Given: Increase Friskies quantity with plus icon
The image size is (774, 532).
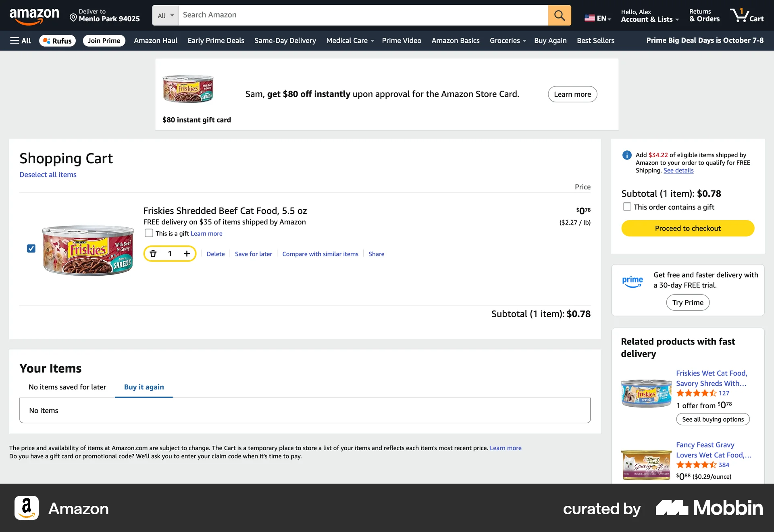Looking at the screenshot, I should (187, 254).
